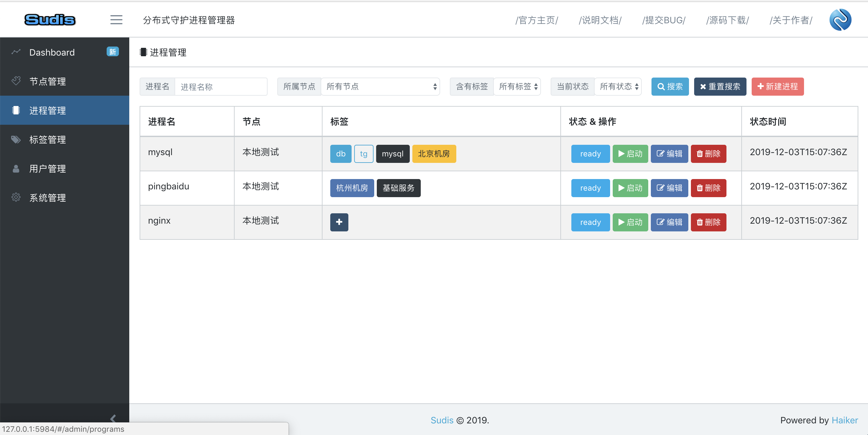Open 标签管理 in the sidebar
Screen dimensions: 868x435
[x=48, y=140]
